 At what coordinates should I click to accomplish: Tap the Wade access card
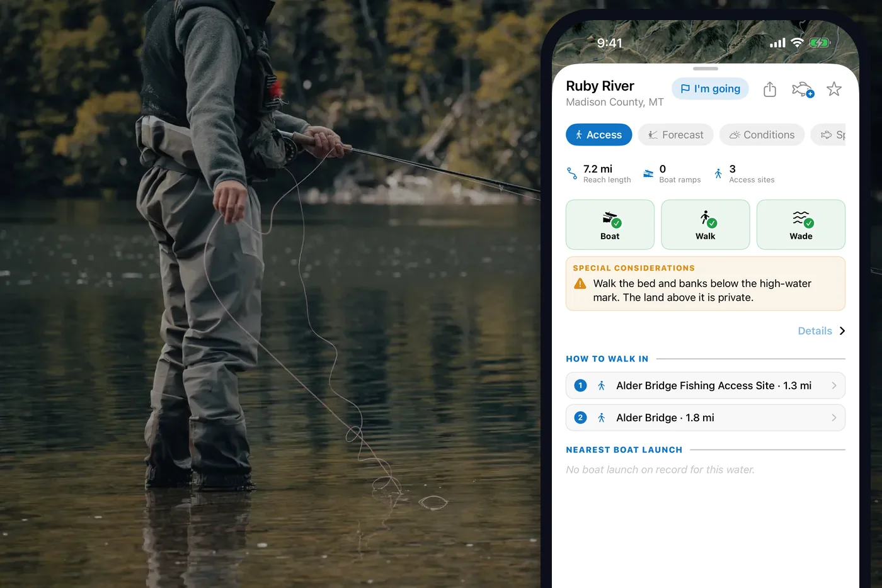click(x=801, y=225)
